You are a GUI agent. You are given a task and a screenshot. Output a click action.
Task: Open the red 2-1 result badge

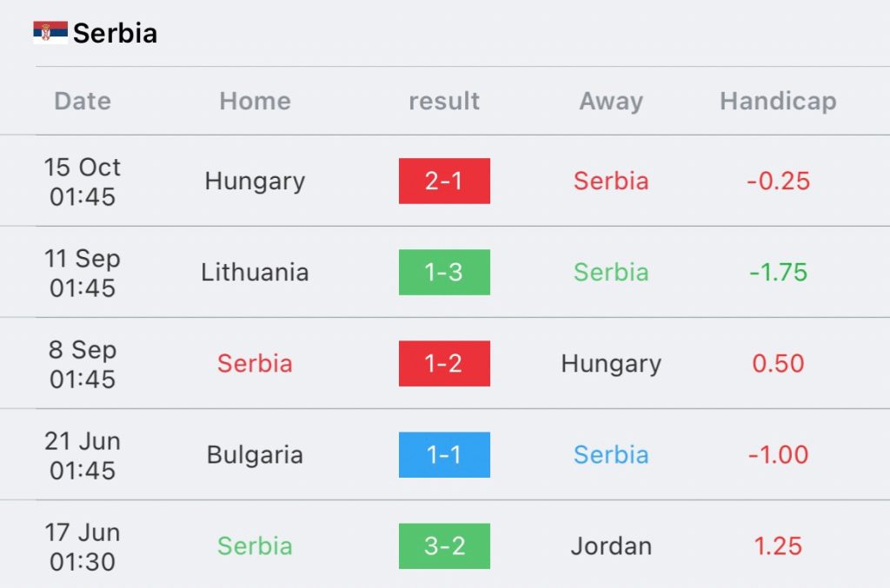(x=444, y=181)
